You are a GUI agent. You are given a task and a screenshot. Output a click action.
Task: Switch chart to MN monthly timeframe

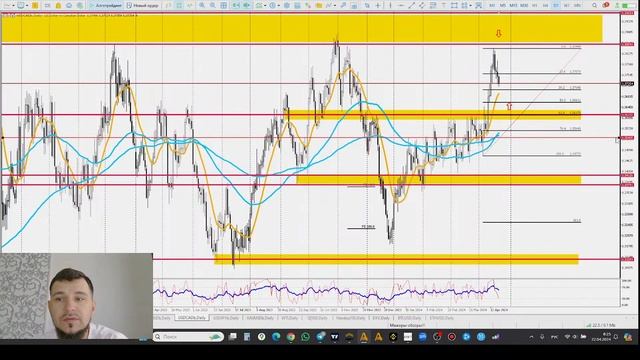577,6
